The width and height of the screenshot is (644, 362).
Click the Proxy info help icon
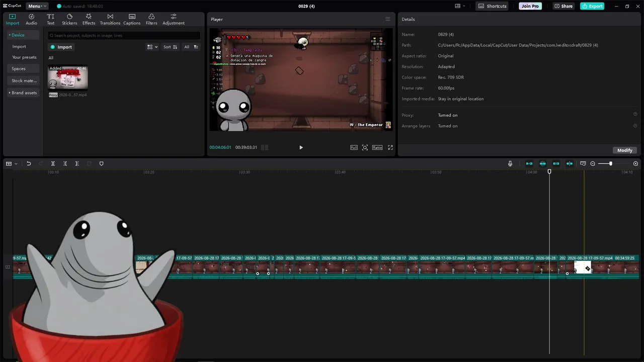click(x=635, y=114)
